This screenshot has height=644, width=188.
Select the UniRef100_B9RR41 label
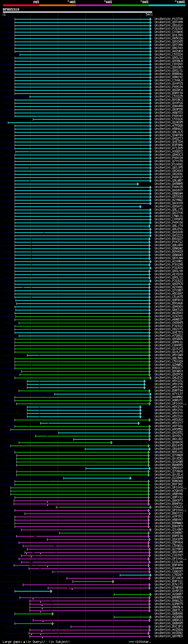click(169, 74)
